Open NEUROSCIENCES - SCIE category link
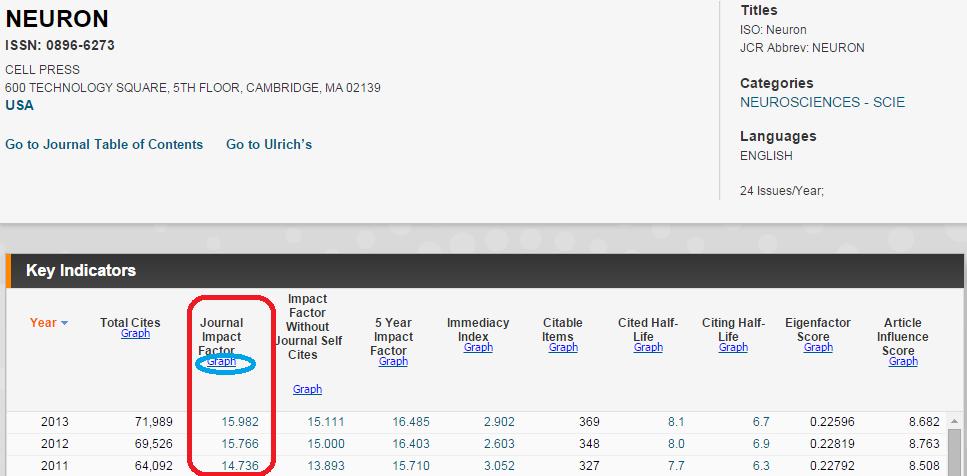967x476 pixels. pos(822,102)
